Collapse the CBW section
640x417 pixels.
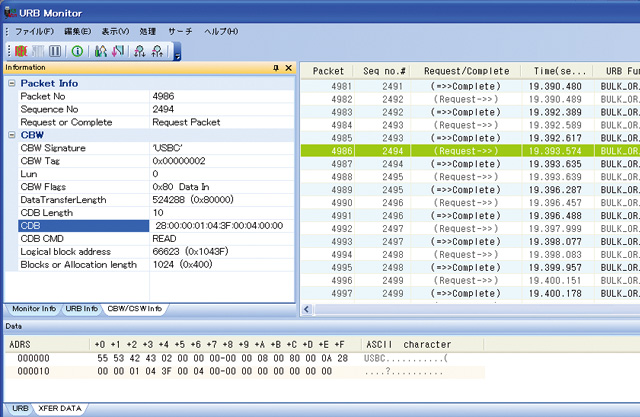[12, 135]
